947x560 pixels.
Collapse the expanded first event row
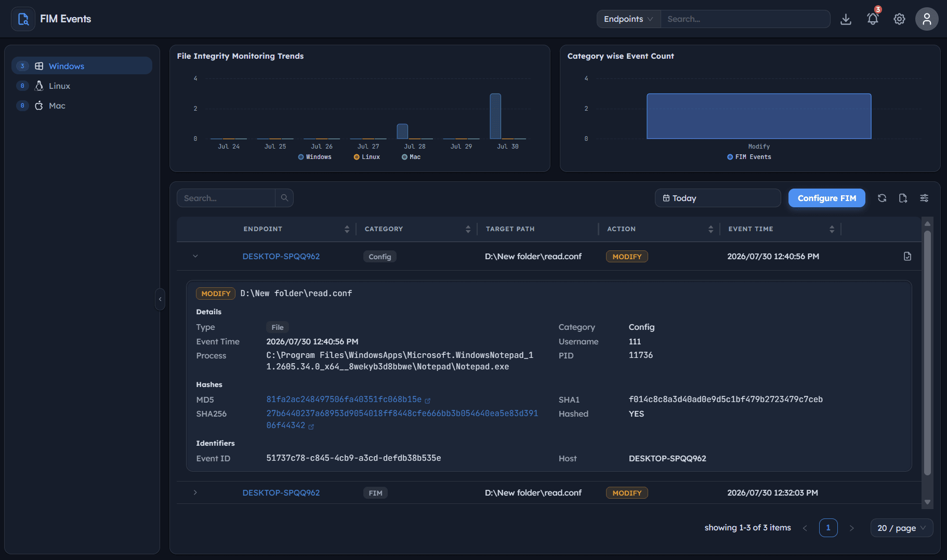pyautogui.click(x=195, y=256)
